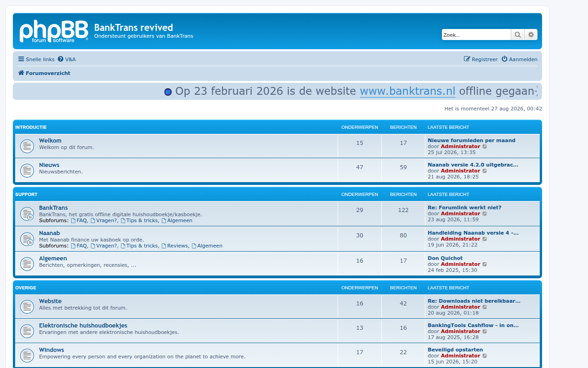Open the Nieuws forum
588x368 pixels.
[x=49, y=165]
